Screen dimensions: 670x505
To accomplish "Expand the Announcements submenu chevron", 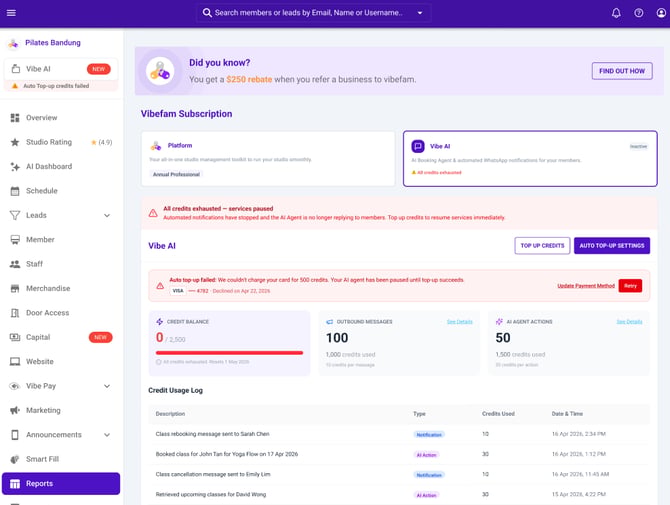I will tap(107, 435).
